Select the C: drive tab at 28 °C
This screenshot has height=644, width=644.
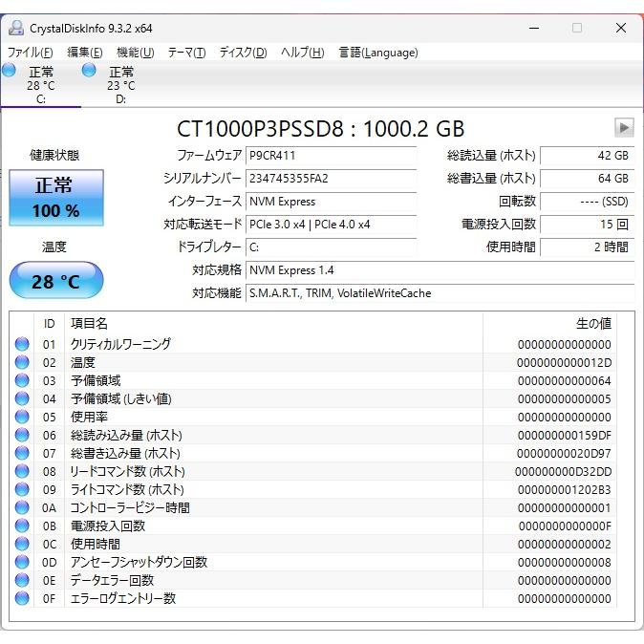tap(41, 85)
